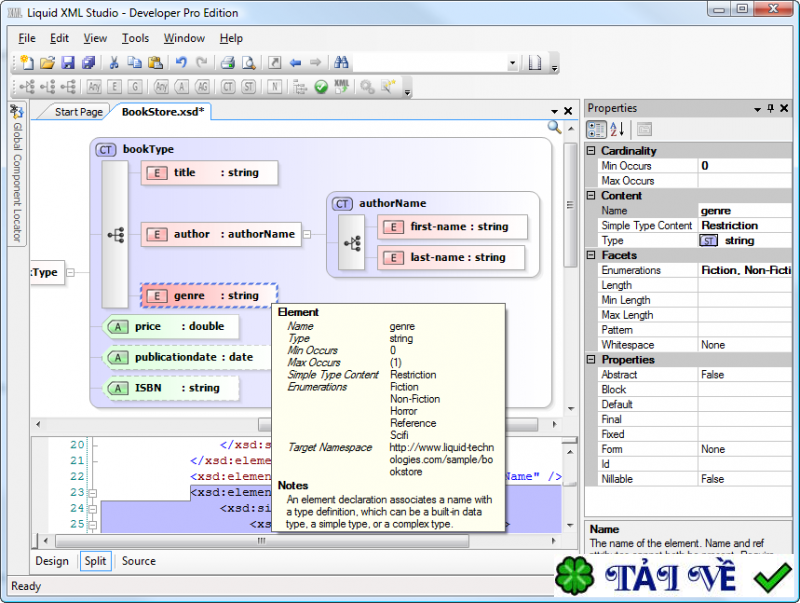Toggle the Properties panel auto-hide pin
This screenshot has width=800, height=603.
772,108
